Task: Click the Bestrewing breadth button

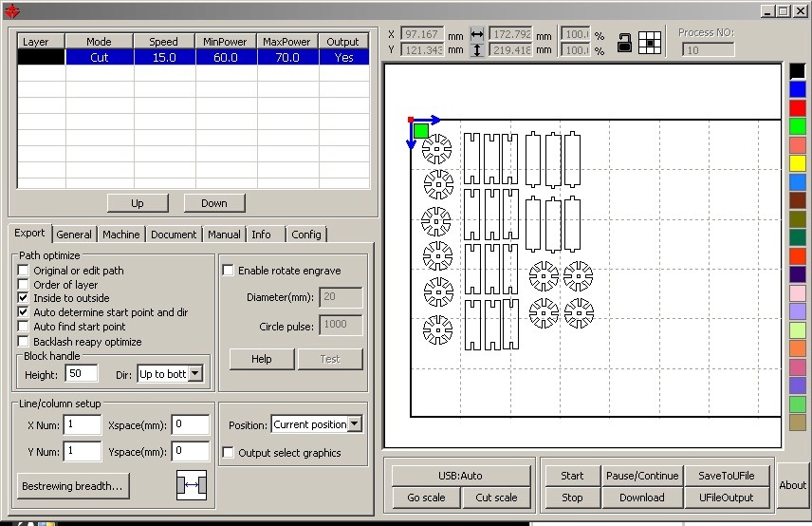Action: [x=72, y=485]
